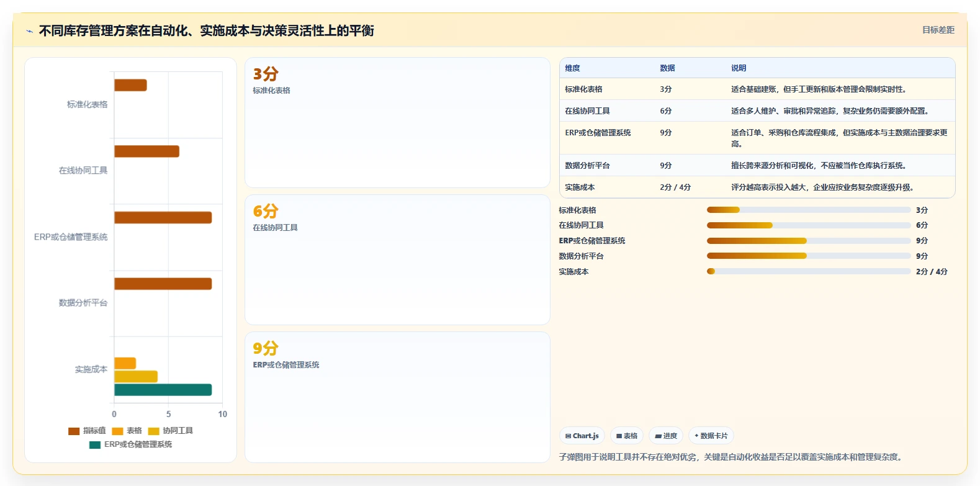The height and width of the screenshot is (486, 980).
Task: Click the teal bar in 实施成本 group
Action: (163, 390)
